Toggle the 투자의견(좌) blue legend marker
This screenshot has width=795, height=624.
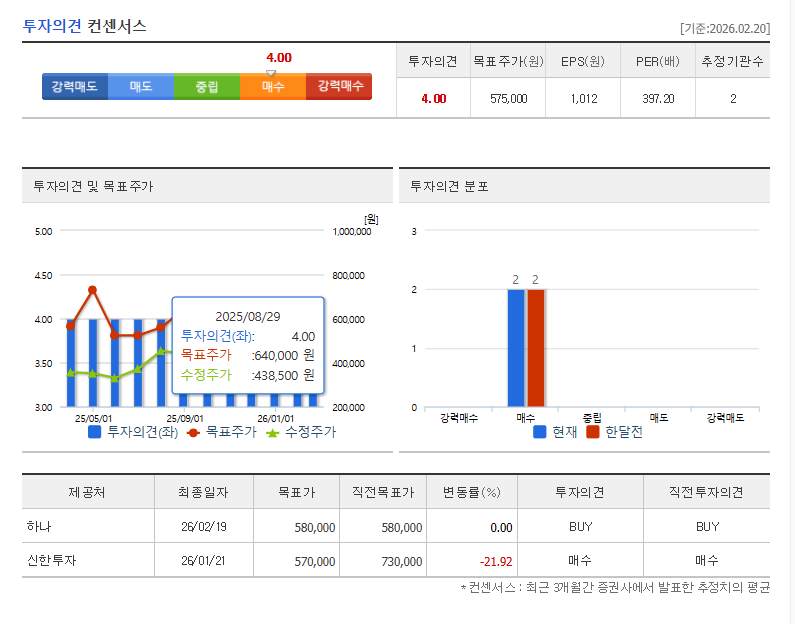[x=94, y=432]
